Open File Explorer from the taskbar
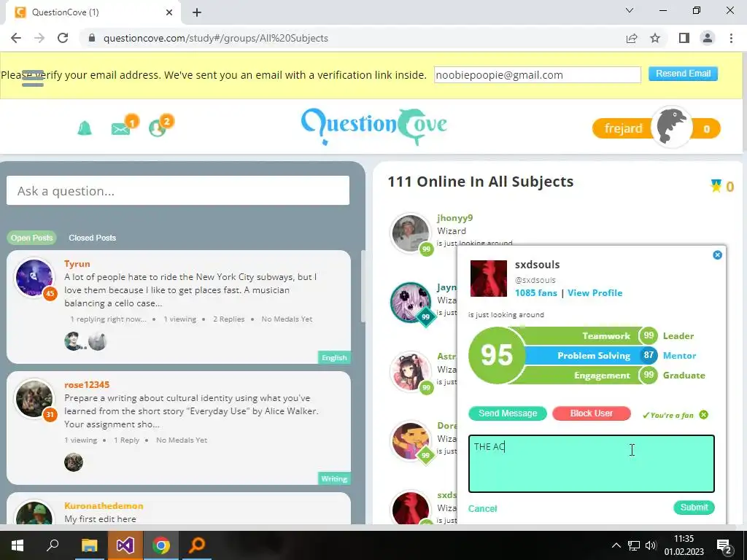The image size is (747, 560). coord(89,545)
